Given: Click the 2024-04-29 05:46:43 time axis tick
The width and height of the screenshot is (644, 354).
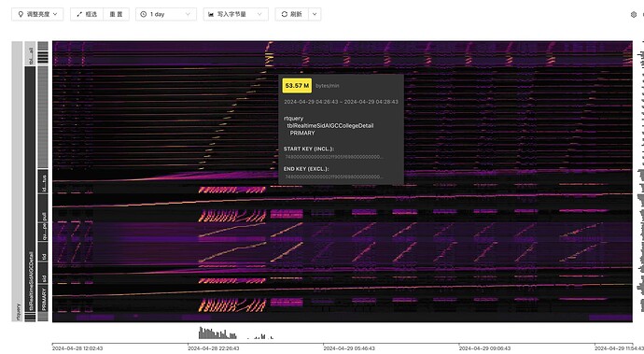Looking at the screenshot, I should tap(349, 348).
